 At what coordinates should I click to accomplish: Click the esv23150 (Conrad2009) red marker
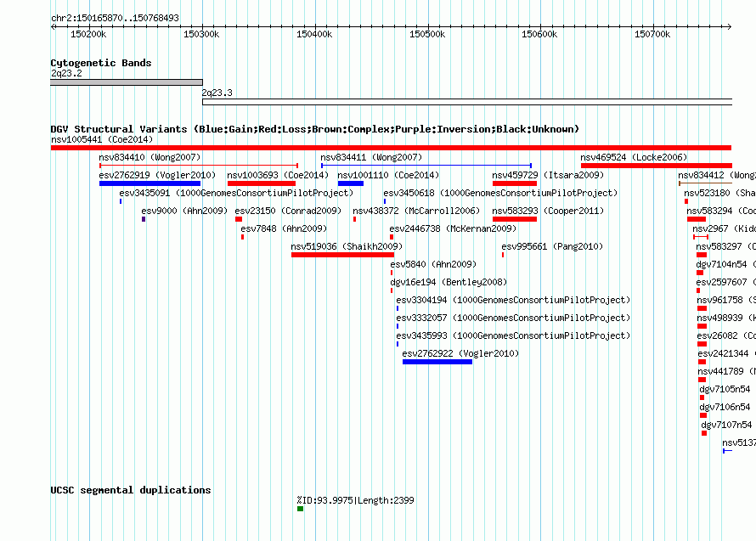coord(239,219)
